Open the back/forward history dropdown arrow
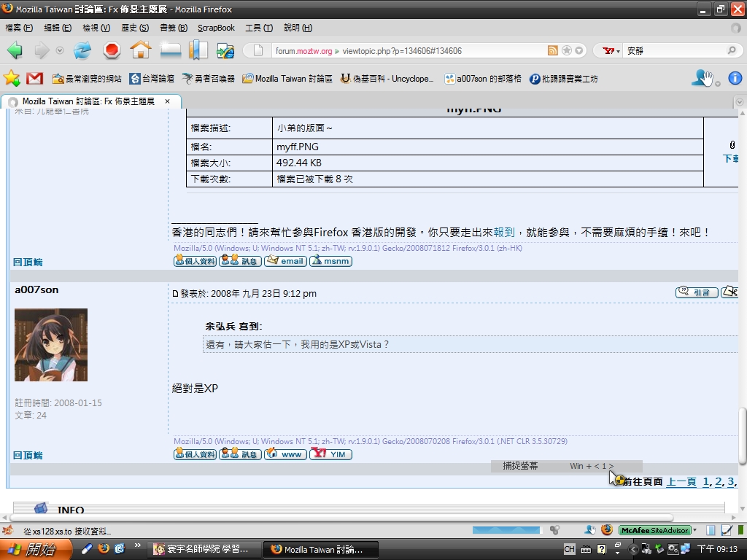This screenshot has height=560, width=747. pos(60,51)
